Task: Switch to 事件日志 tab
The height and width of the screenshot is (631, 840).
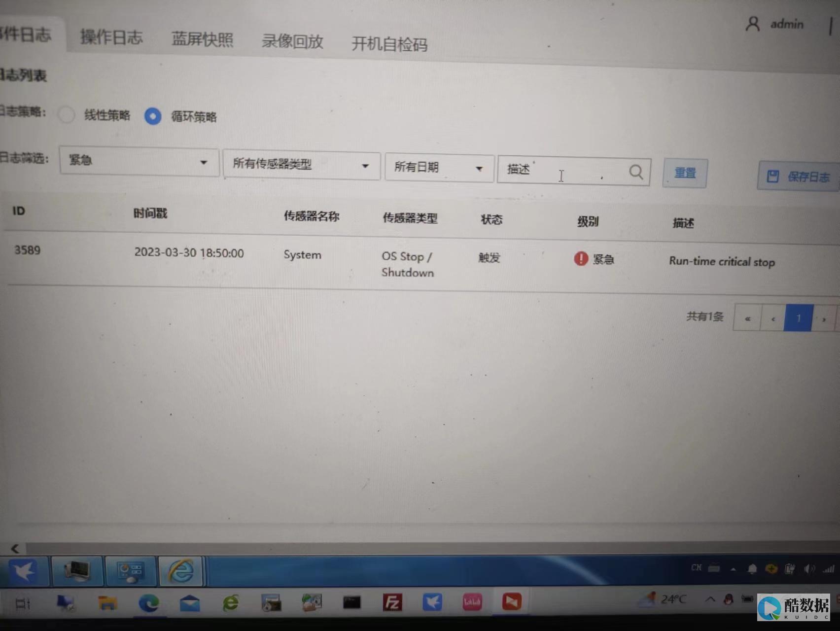Action: click(x=26, y=35)
